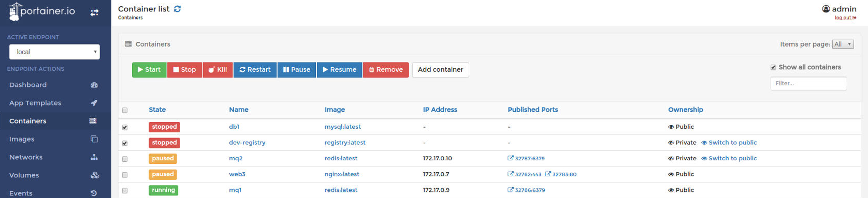This screenshot has width=868, height=198.
Task: Click the Portainer.io logo
Action: (x=42, y=11)
